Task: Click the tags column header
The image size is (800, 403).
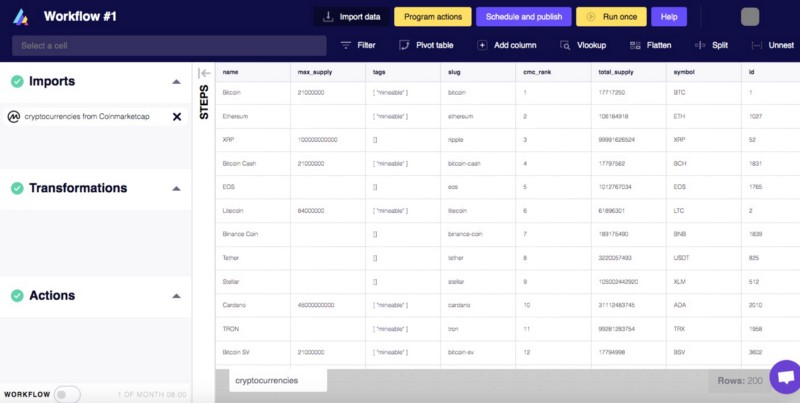Action: (403, 72)
